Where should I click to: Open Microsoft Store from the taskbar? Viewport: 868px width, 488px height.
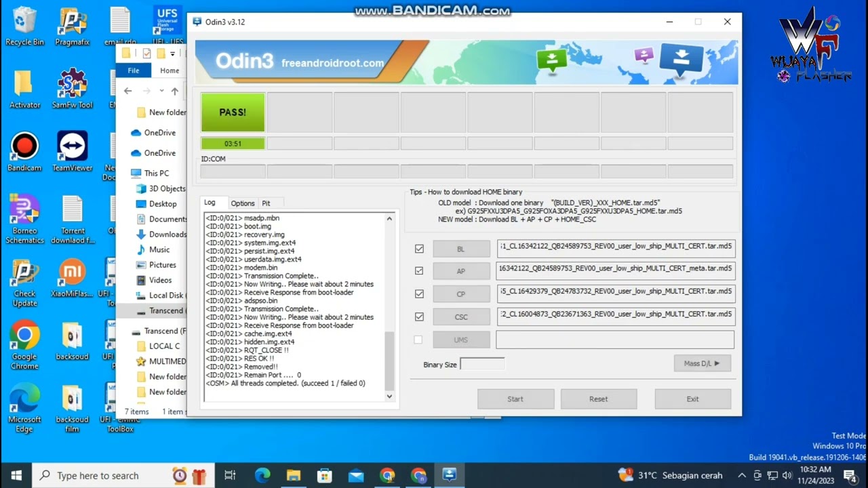pos(325,475)
